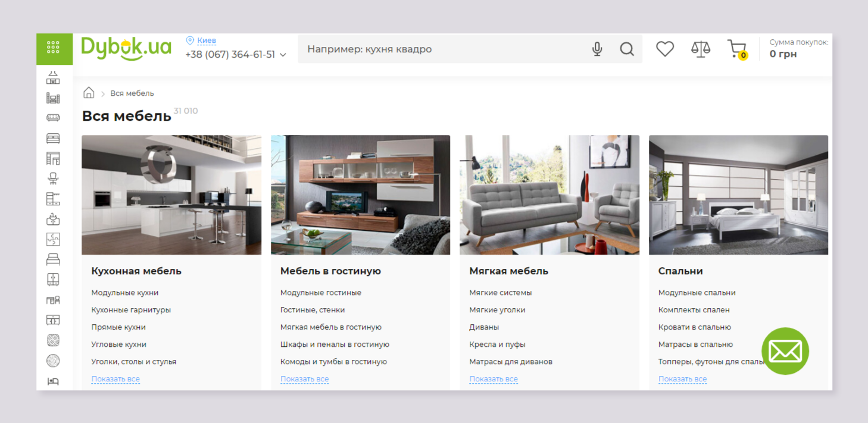The image size is (868, 423).
Task: Open the green catalog grid menu
Action: [x=54, y=48]
